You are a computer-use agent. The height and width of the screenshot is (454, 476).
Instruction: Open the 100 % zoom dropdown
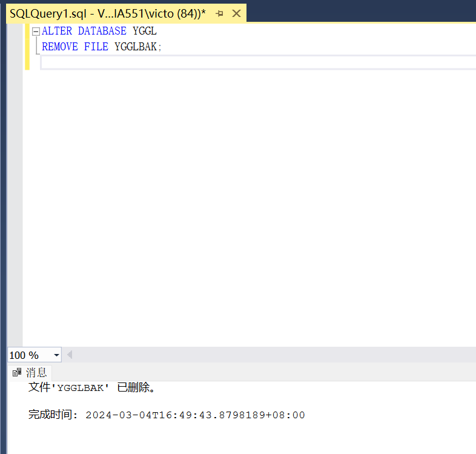(56, 355)
